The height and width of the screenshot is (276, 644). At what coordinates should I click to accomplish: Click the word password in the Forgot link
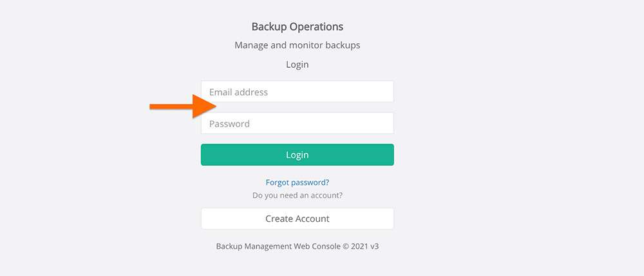[x=309, y=182]
